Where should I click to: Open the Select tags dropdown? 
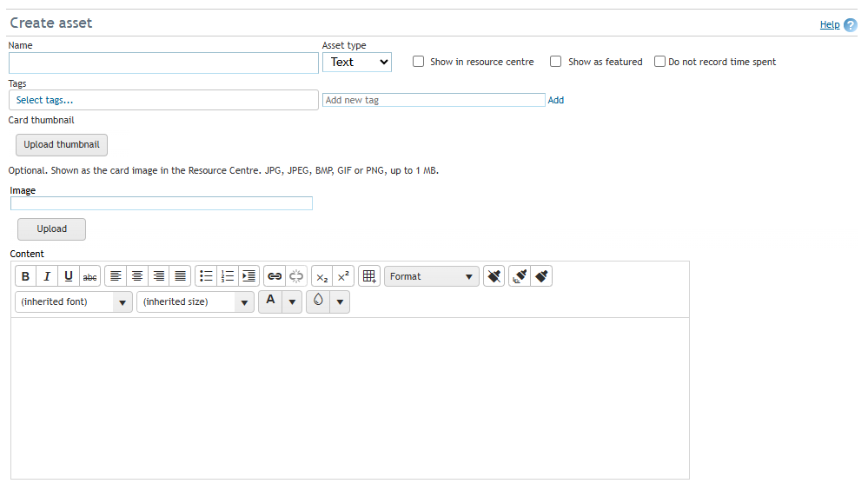(x=163, y=100)
